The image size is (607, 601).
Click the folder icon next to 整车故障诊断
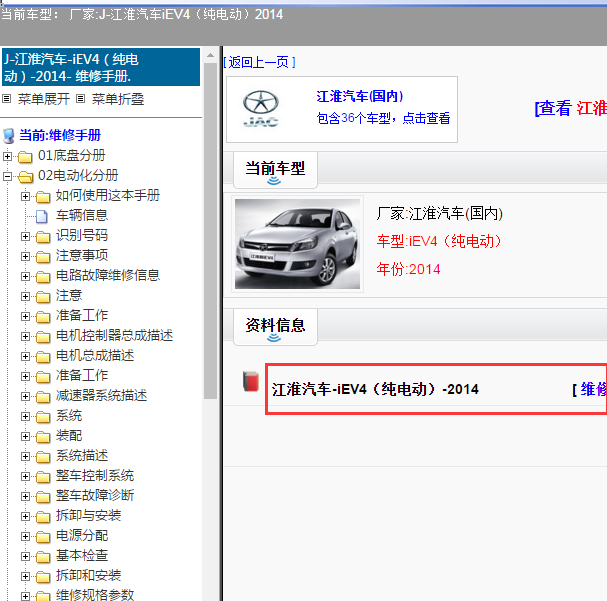43,497
